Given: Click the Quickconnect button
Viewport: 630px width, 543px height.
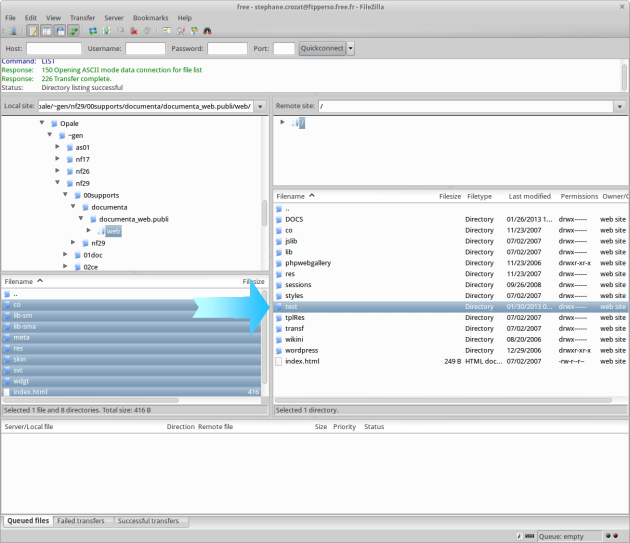Looking at the screenshot, I should 322,48.
